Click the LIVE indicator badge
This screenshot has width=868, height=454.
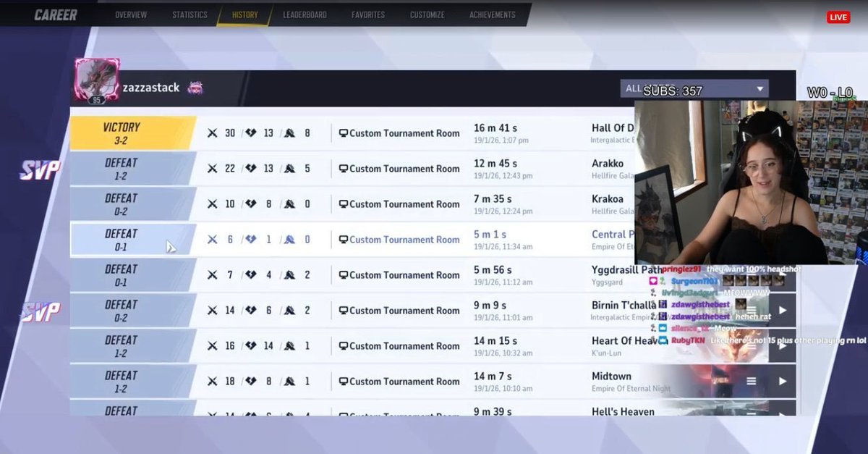click(x=838, y=17)
